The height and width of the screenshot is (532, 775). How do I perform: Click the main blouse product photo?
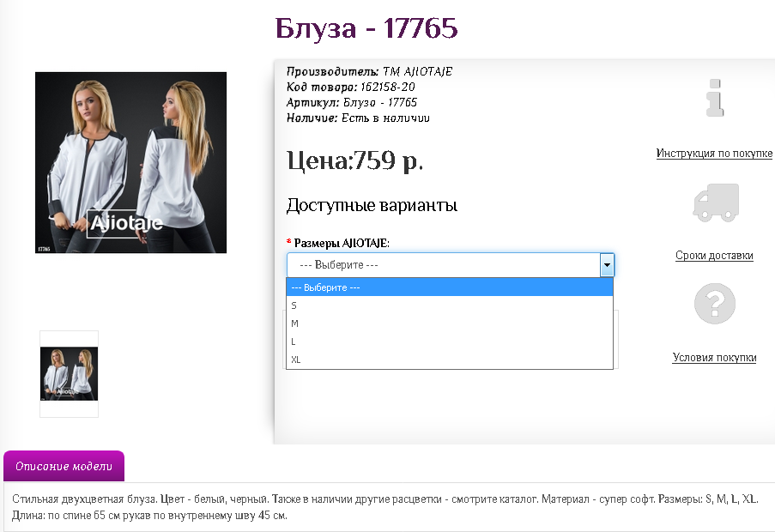pos(131,162)
